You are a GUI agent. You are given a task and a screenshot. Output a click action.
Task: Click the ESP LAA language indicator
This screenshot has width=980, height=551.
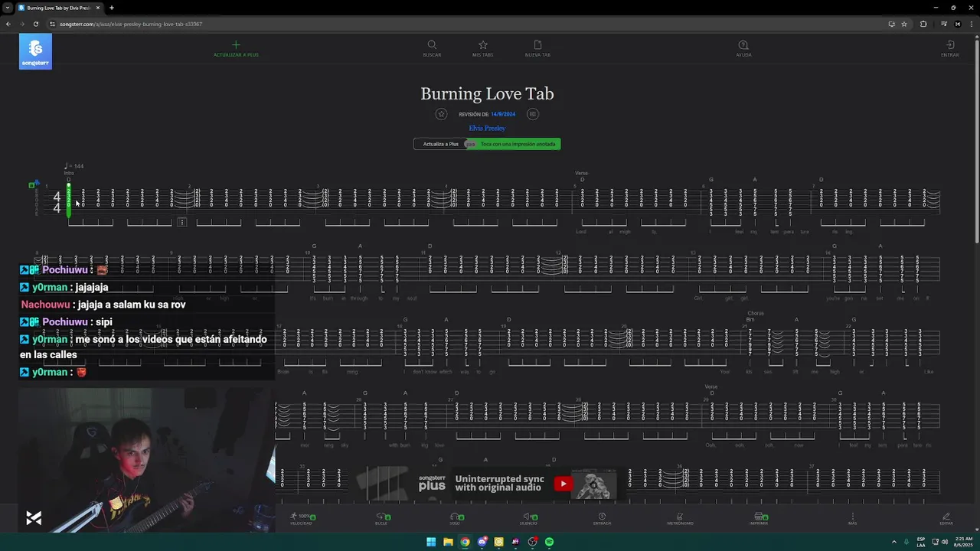[x=921, y=542]
